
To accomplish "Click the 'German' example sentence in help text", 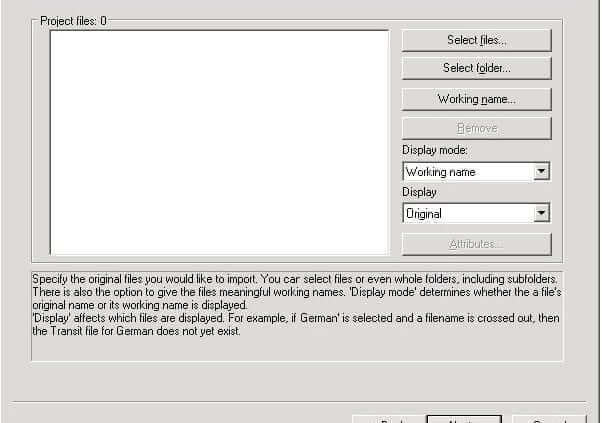I will pos(296,325).
